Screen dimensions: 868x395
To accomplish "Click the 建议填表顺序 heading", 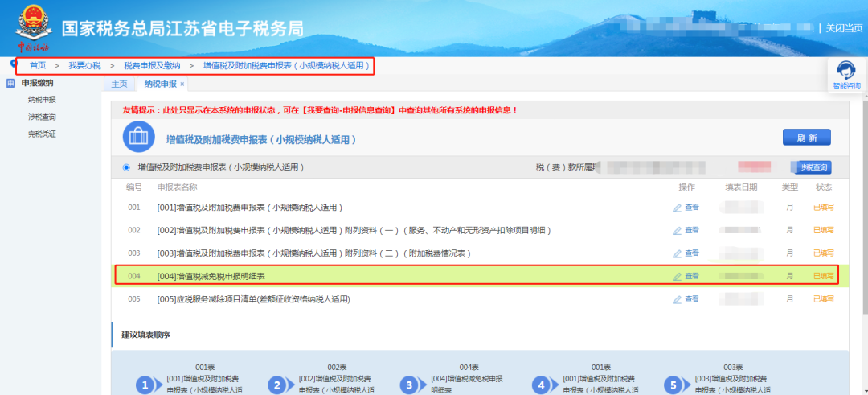I will 145,335.
